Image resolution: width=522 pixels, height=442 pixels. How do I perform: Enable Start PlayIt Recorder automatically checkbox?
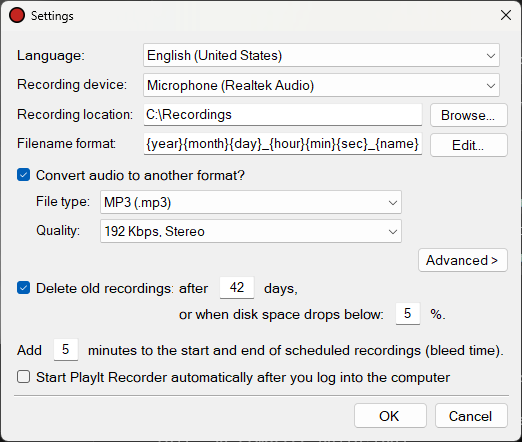(x=23, y=377)
